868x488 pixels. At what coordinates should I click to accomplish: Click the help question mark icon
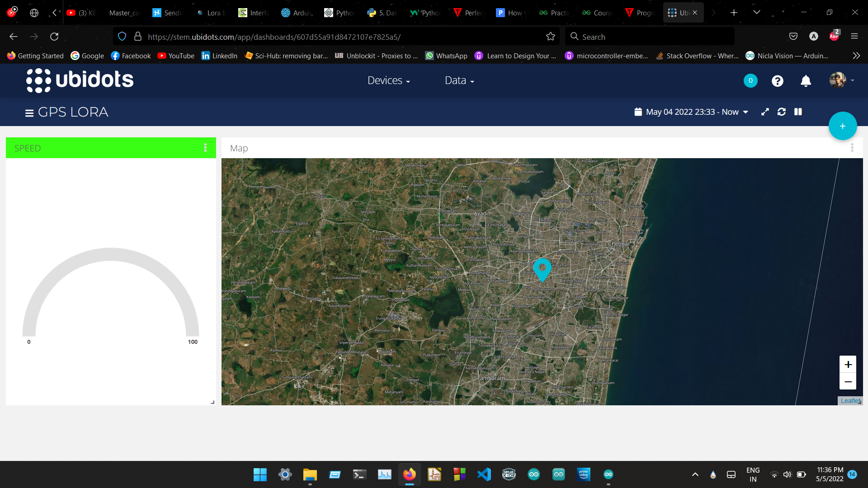point(777,81)
